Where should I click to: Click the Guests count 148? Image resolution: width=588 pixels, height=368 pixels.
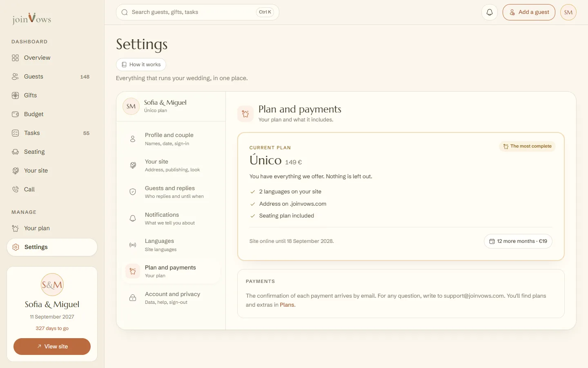click(85, 77)
